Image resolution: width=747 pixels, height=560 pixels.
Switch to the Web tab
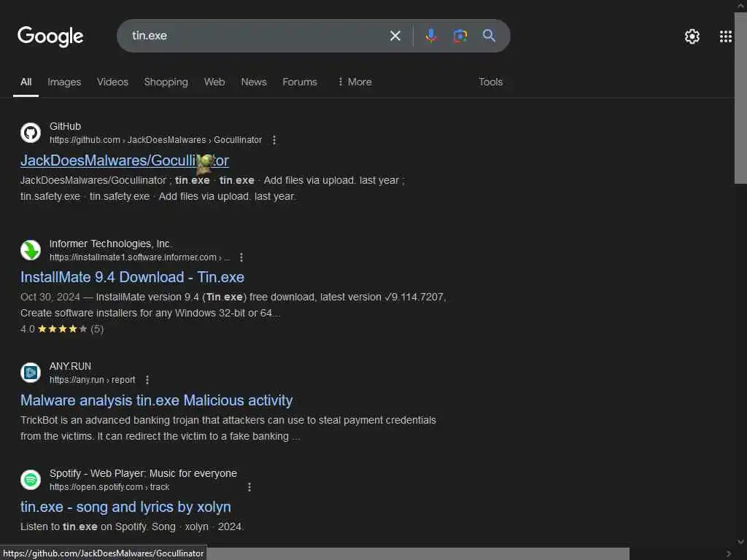214,82
